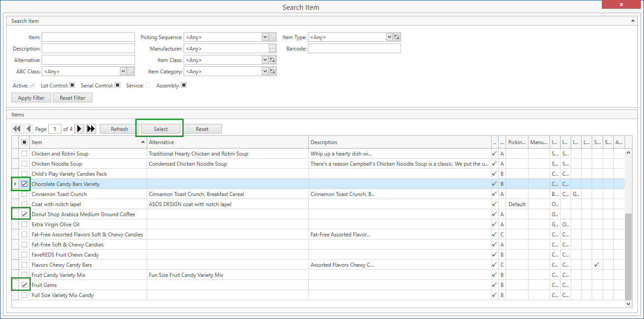Click the refresh icon next to Item Type

coord(396,37)
